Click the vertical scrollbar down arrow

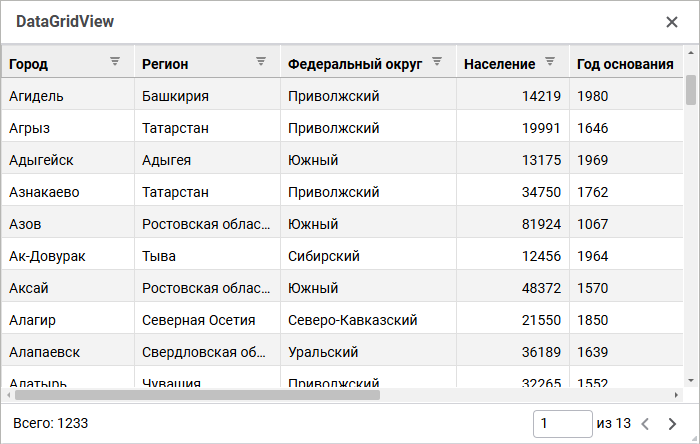[691, 381]
